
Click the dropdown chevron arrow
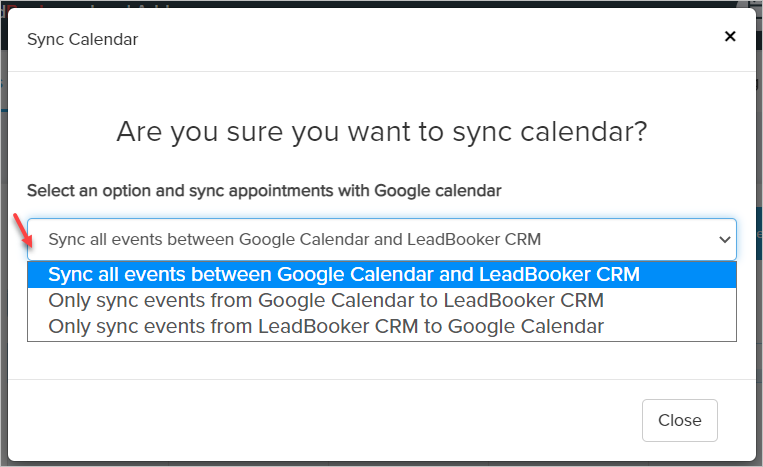tap(724, 240)
